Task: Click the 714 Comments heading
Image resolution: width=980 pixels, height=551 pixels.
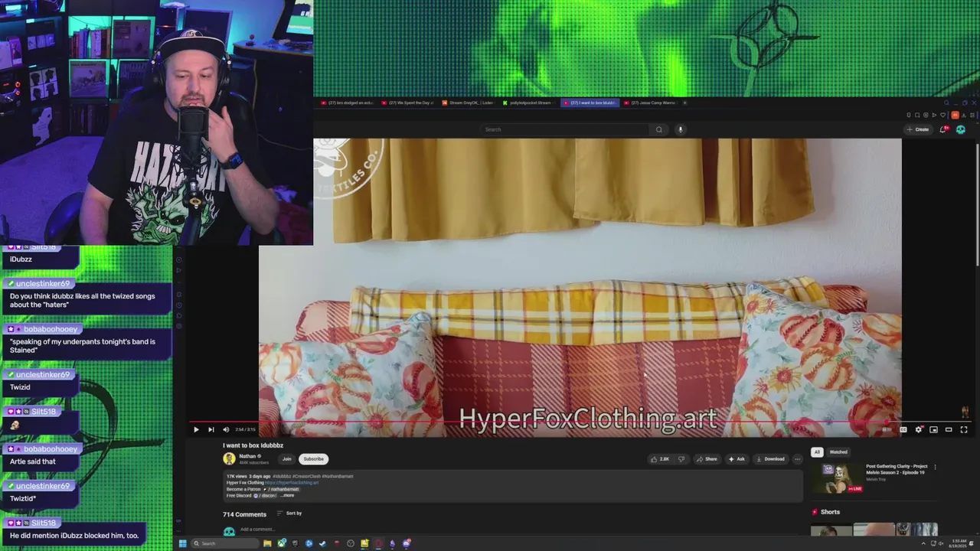Action: pos(244,514)
